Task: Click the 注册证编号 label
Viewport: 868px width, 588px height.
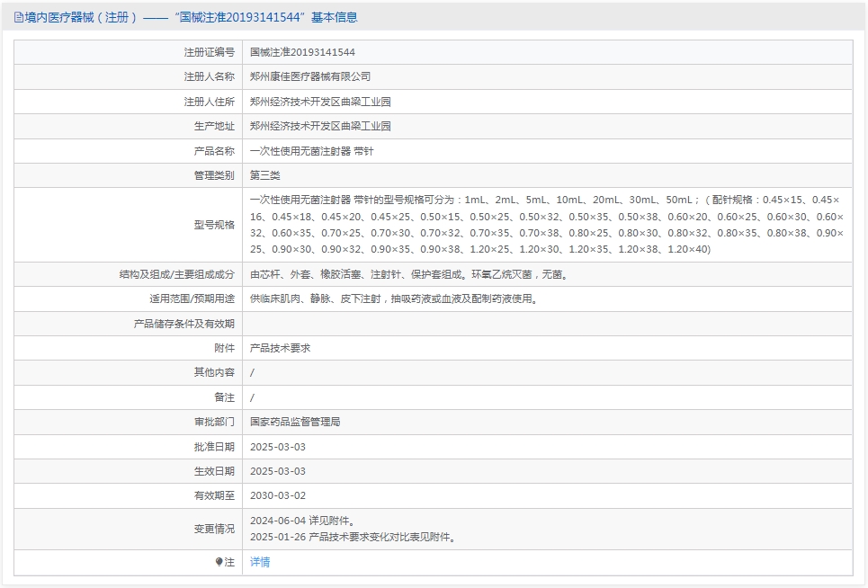Action: [210, 52]
